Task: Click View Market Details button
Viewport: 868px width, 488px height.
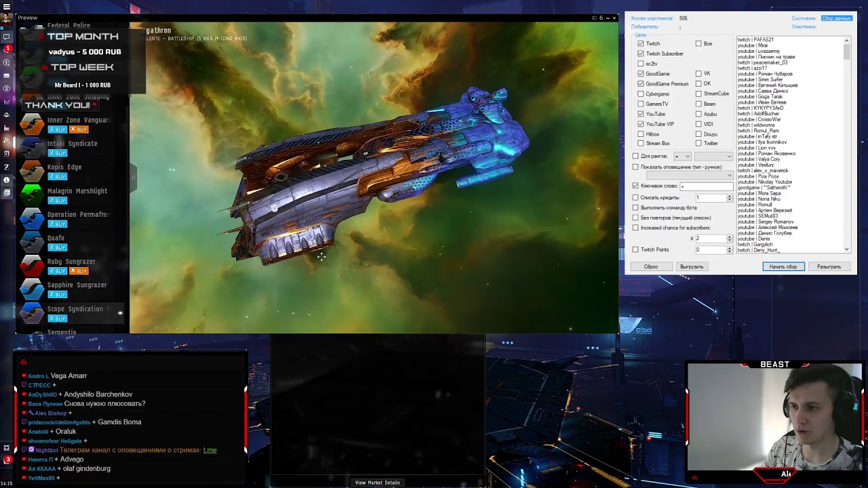Action: tap(378, 483)
